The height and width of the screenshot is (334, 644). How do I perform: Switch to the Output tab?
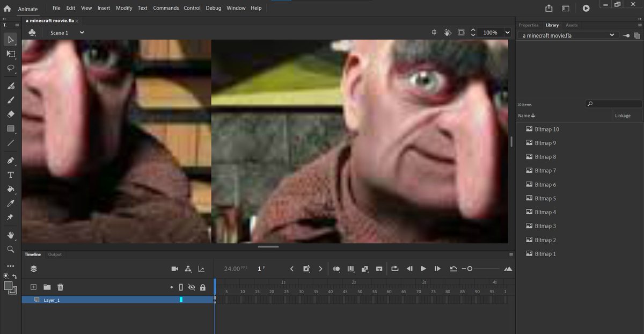[55, 255]
